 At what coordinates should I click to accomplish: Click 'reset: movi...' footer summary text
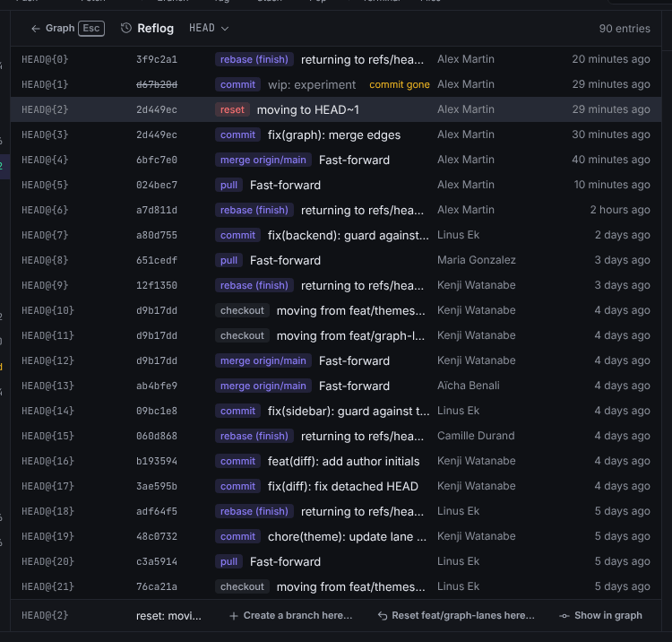[x=168, y=616]
